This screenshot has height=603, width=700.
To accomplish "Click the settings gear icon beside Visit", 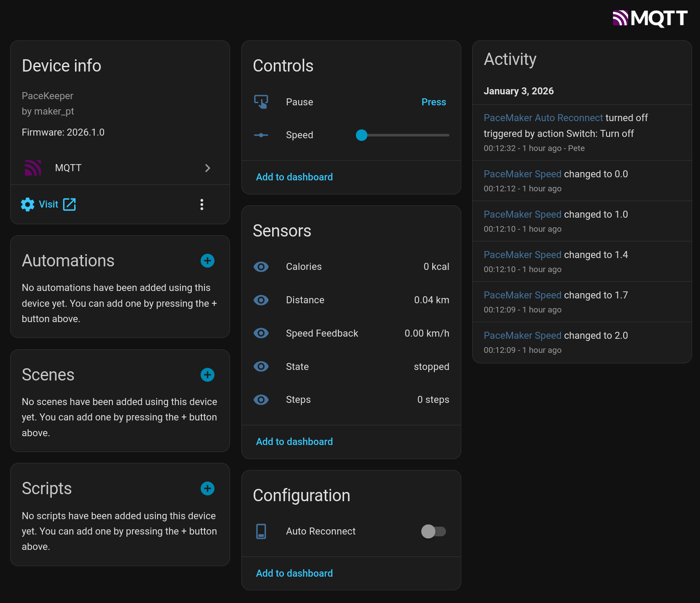I will tap(28, 205).
